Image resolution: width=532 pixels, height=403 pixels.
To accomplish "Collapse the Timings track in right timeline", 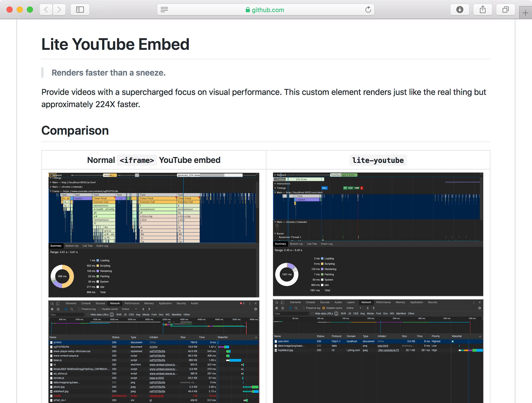I will [275, 188].
